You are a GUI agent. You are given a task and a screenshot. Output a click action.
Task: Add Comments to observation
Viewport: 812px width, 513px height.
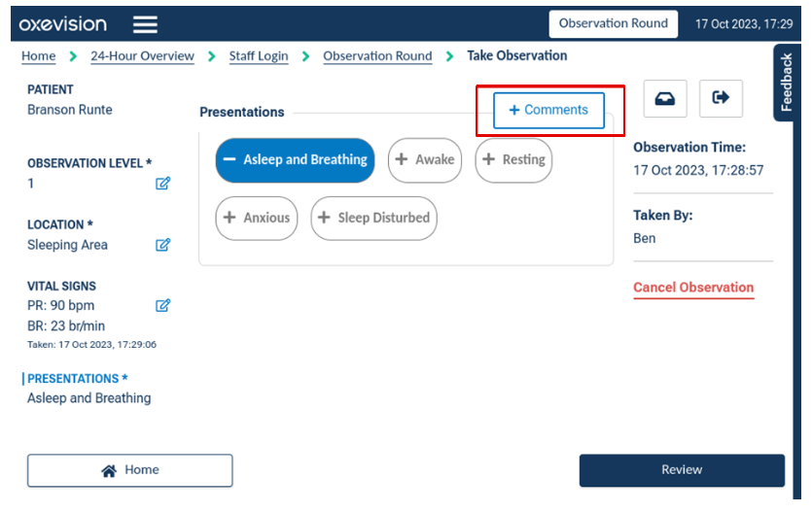(548, 110)
